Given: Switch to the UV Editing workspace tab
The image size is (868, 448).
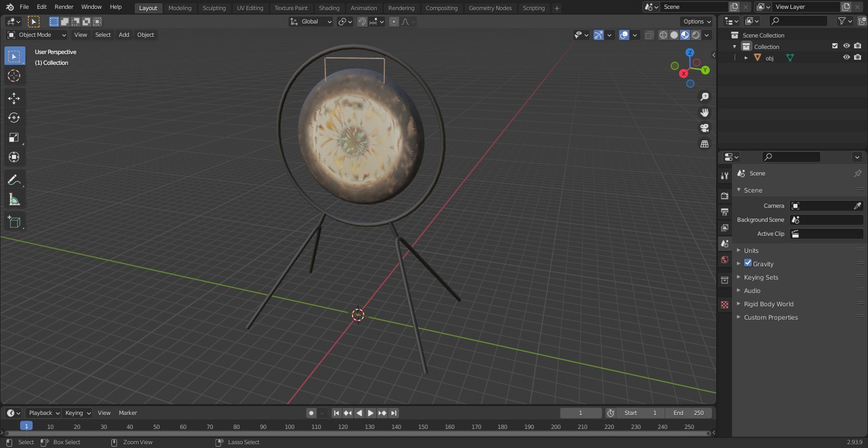Looking at the screenshot, I should click(250, 8).
